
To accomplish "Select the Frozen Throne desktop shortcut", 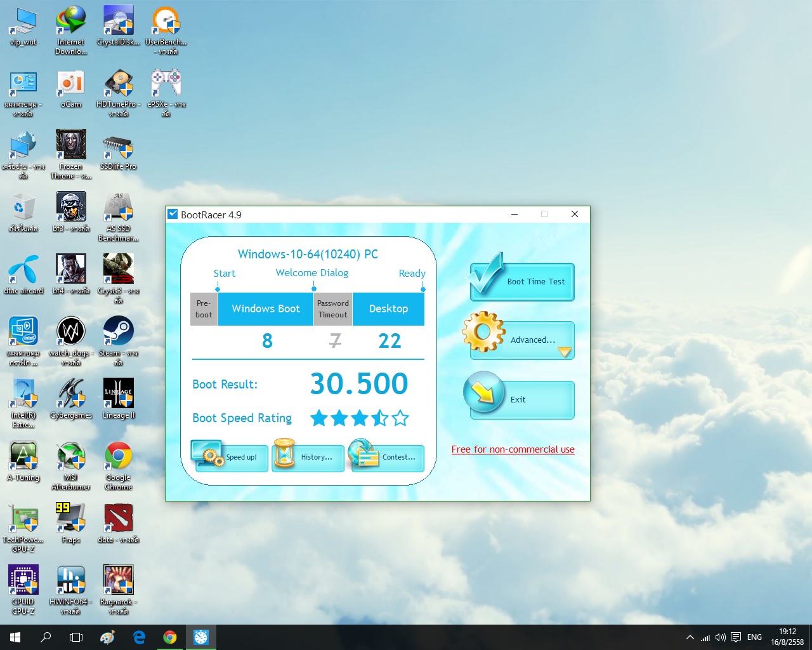I will [71, 155].
